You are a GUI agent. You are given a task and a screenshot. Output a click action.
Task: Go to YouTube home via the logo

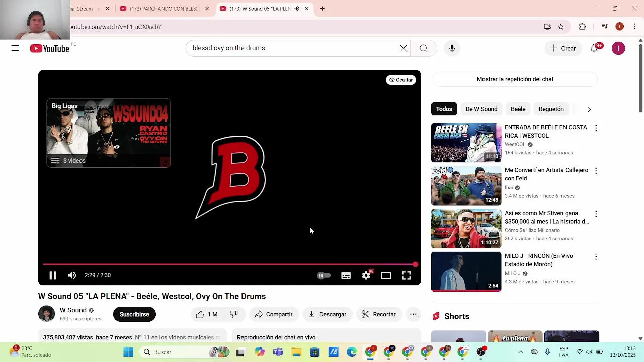tap(49, 48)
